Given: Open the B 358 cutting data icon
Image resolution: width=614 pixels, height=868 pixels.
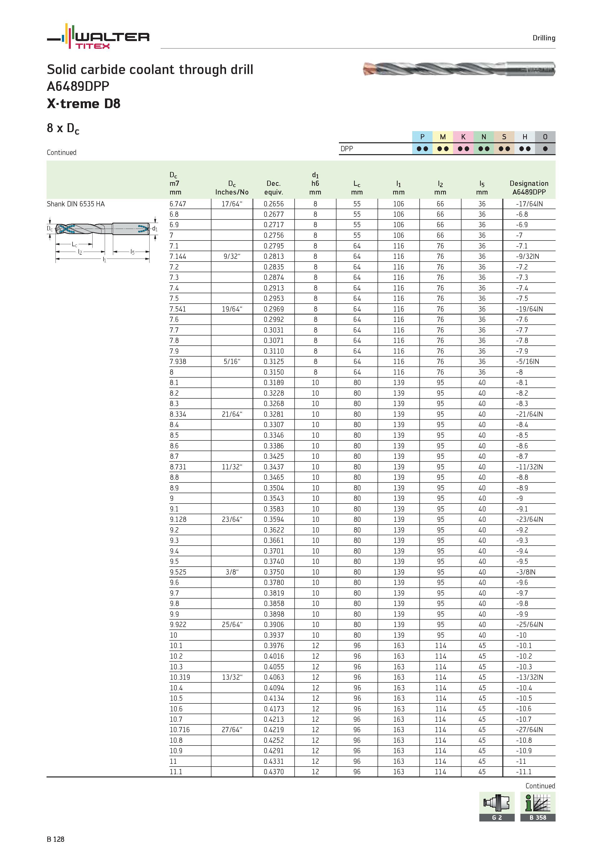Looking at the screenshot, I should point(537,806).
